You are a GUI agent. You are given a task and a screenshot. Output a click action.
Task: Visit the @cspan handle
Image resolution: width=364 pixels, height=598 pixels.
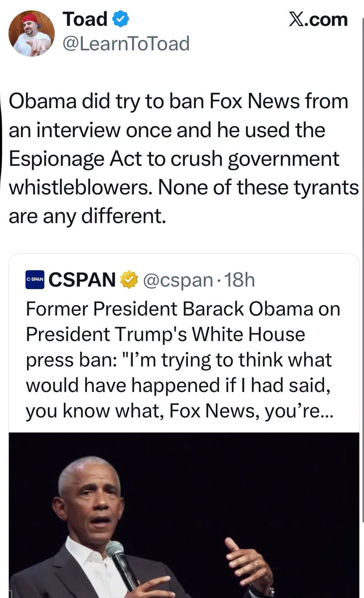tap(178, 281)
